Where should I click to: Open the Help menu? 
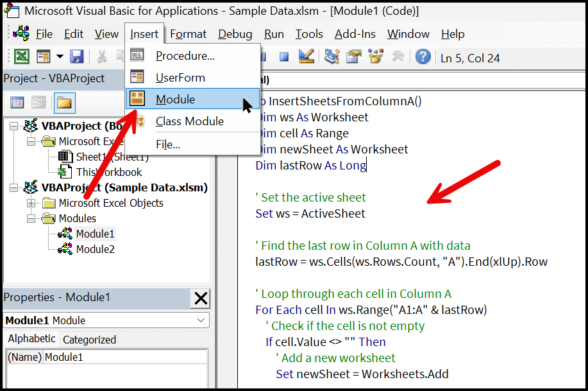pyautogui.click(x=453, y=34)
